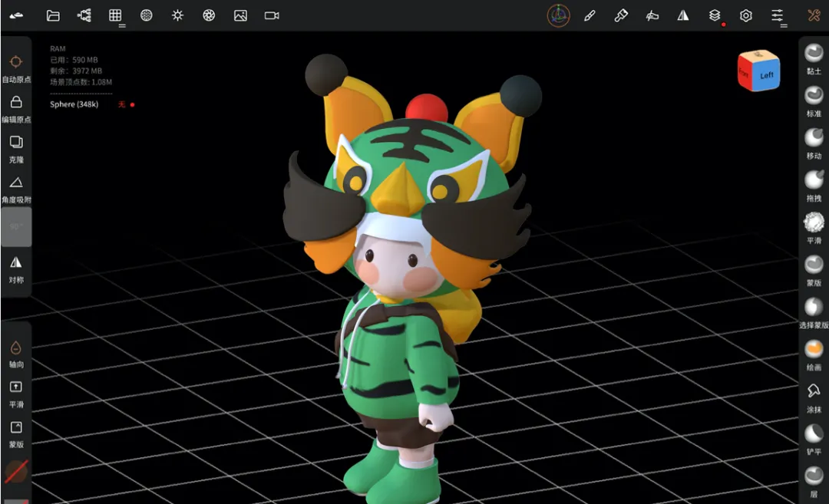Open the Background image menu
This screenshot has width=829, height=504.
(240, 15)
